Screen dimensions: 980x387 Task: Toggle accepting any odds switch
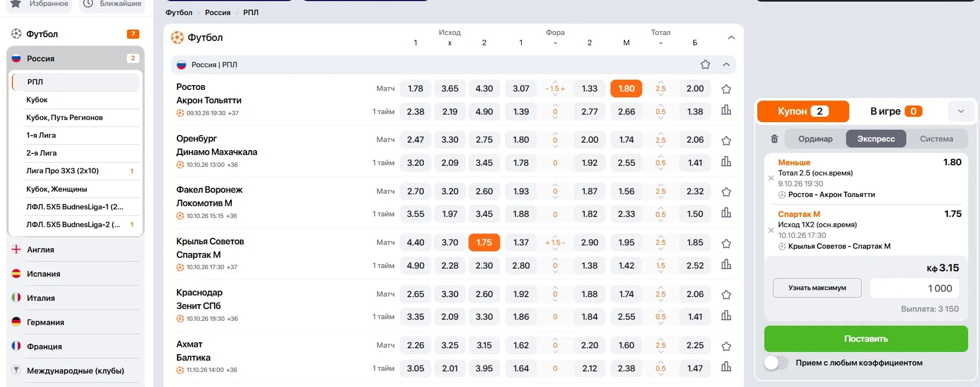tap(776, 363)
